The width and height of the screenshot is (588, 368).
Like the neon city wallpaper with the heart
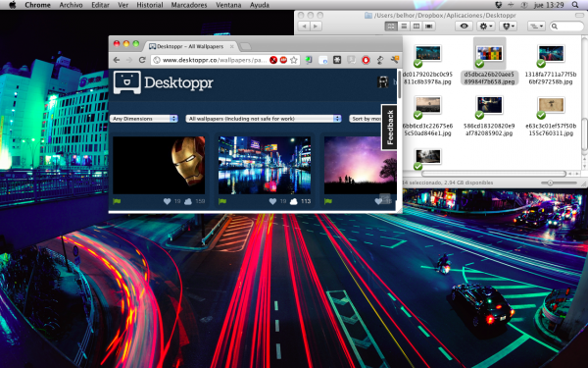click(273, 201)
